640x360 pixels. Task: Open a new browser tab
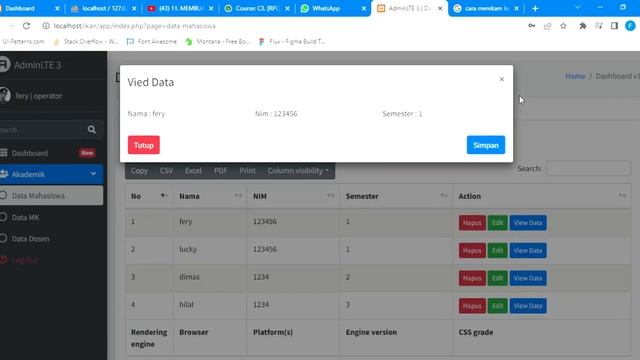[x=535, y=8]
